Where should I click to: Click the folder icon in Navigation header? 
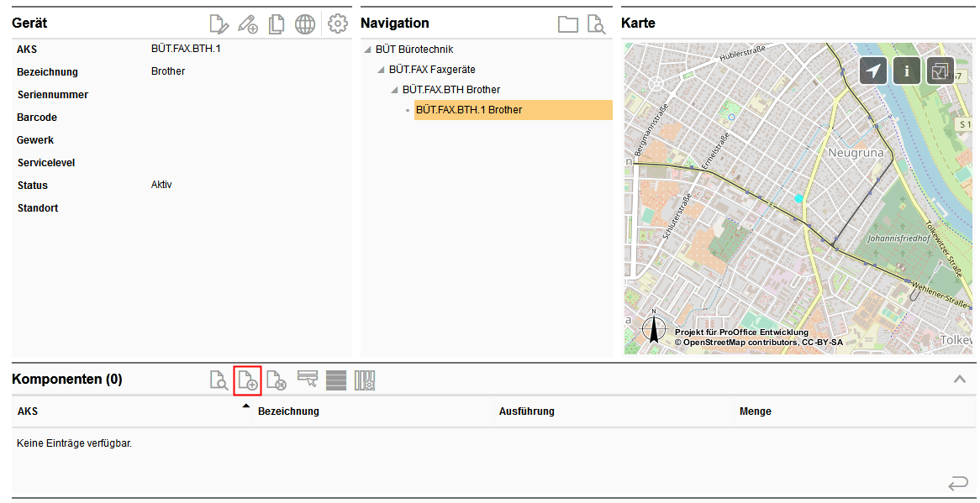point(568,24)
